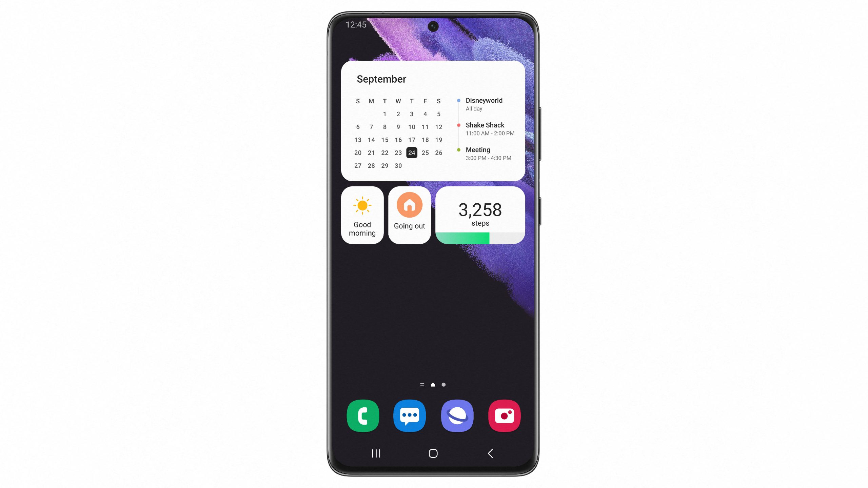868x488 pixels.
Task: Open the Camera or Screen recorder app
Action: (x=504, y=415)
